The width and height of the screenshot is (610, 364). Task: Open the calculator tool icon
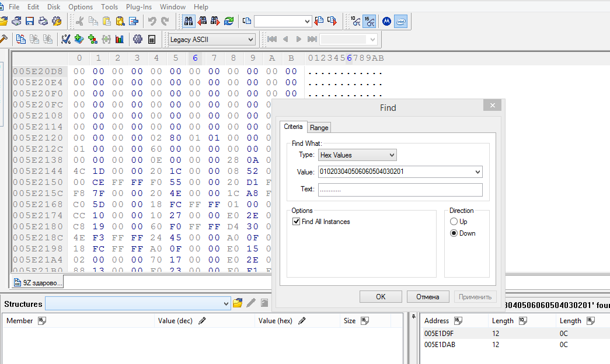click(152, 39)
